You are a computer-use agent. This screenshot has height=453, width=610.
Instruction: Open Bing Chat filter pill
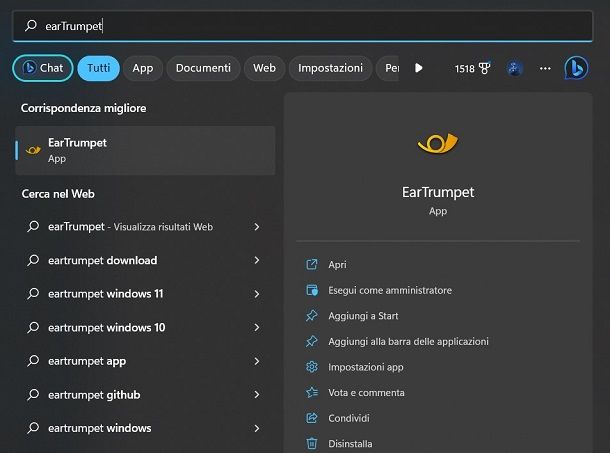(43, 68)
